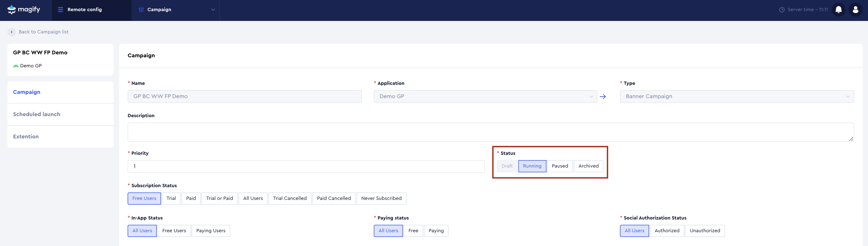
Task: Expand the Campaign dropdown in top bar
Action: (213, 10)
